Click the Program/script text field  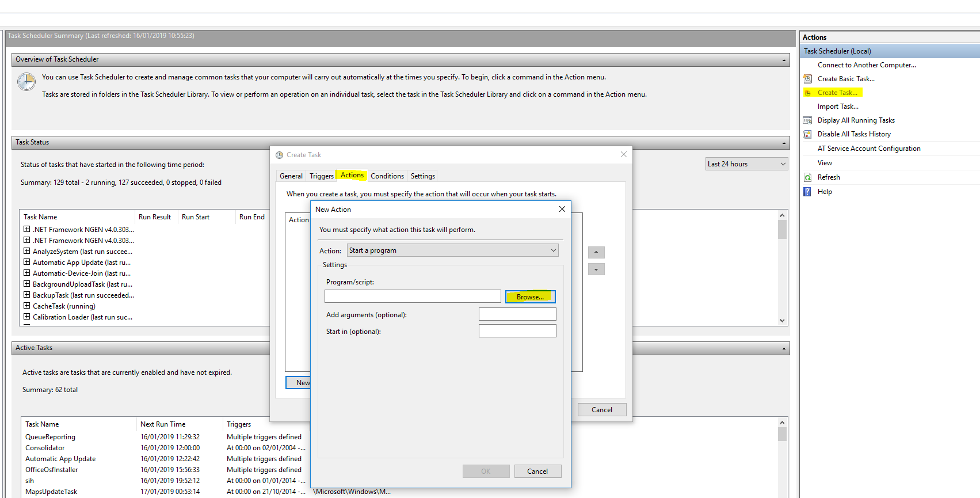click(x=413, y=296)
